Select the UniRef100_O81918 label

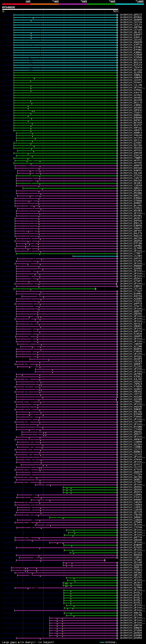click(131, 148)
